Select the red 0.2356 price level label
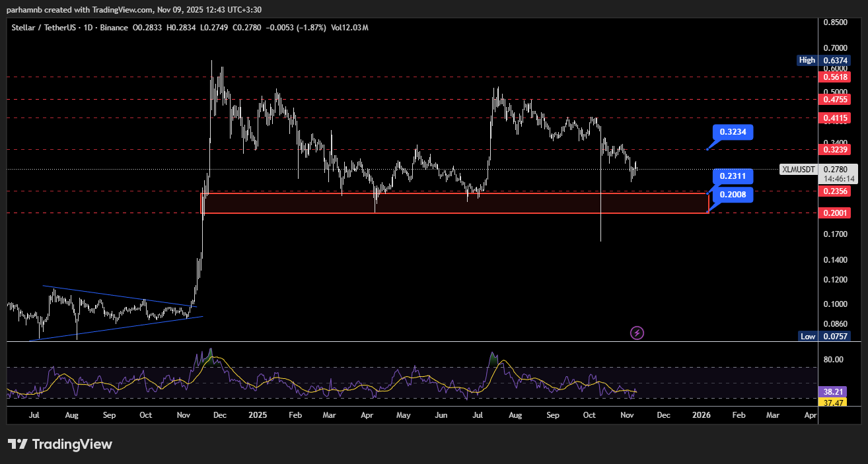868x464 pixels. pos(836,191)
